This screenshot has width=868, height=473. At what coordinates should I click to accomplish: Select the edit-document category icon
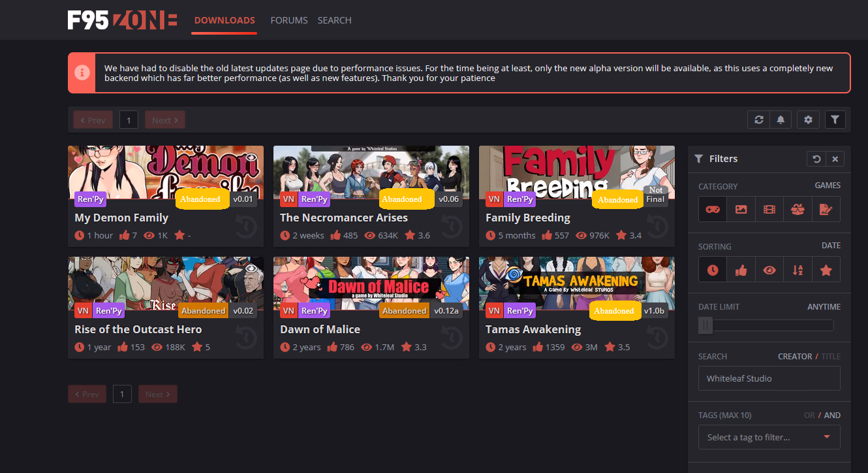click(x=826, y=210)
